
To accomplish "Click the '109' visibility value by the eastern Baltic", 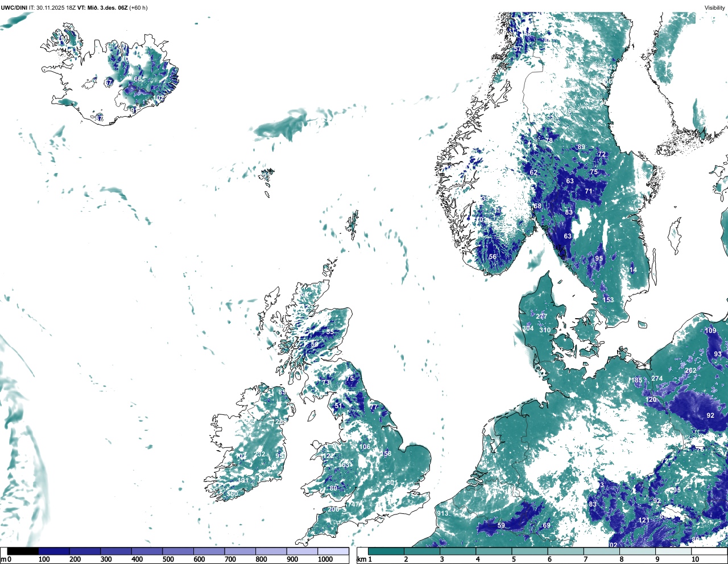I will coord(710,331).
